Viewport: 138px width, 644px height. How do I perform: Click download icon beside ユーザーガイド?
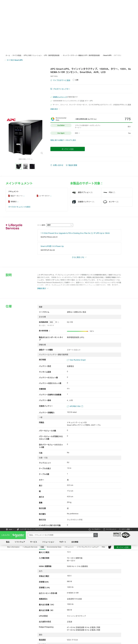[x=51, y=196]
